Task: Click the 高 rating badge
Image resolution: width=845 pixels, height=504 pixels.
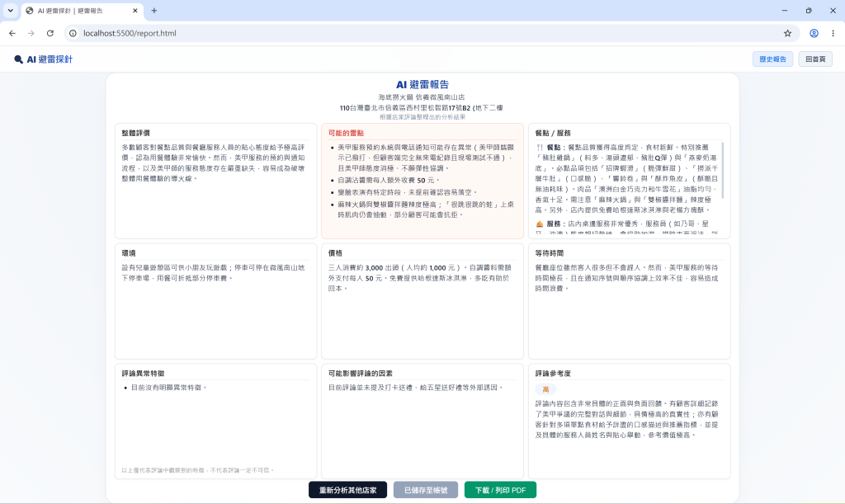Action: coord(545,389)
